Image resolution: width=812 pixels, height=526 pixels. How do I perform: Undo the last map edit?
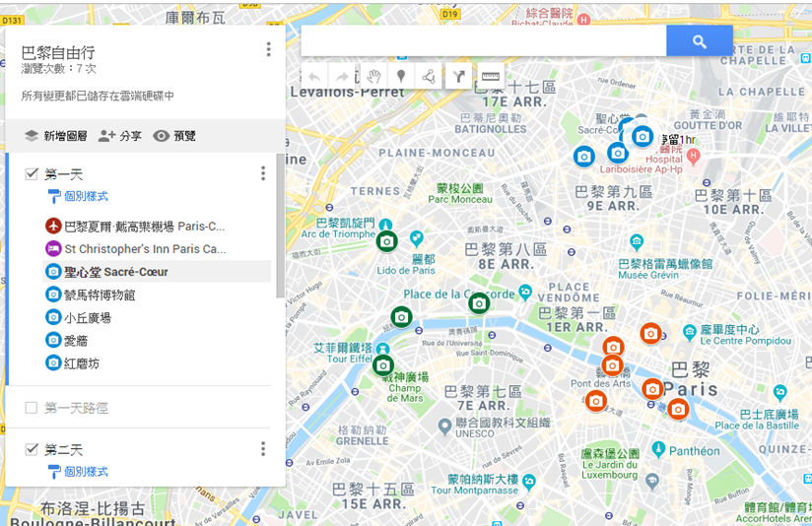[x=314, y=77]
